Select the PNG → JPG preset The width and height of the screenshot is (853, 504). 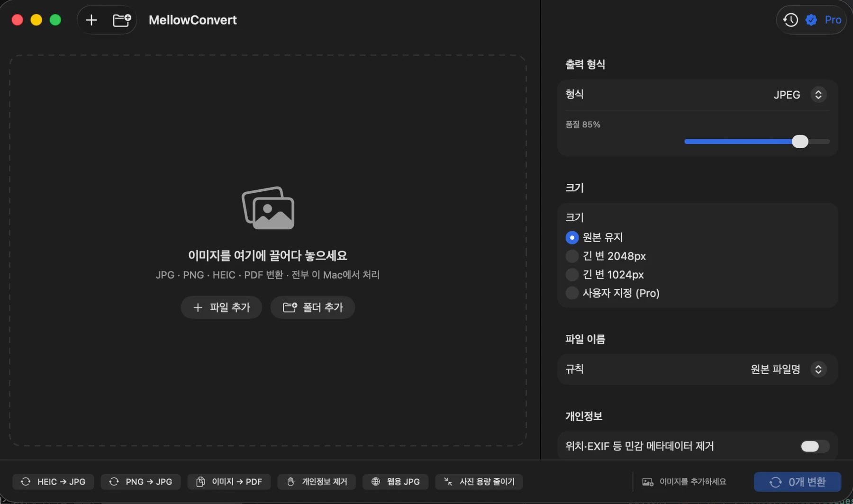[141, 482]
